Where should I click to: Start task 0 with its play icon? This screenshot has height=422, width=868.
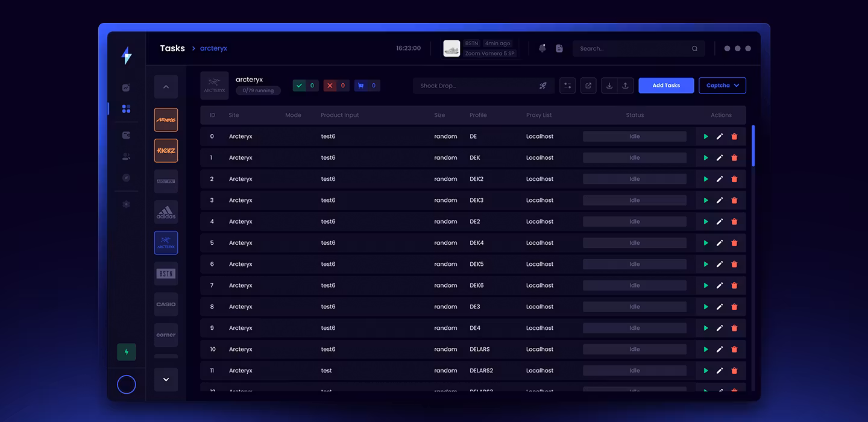[706, 137]
